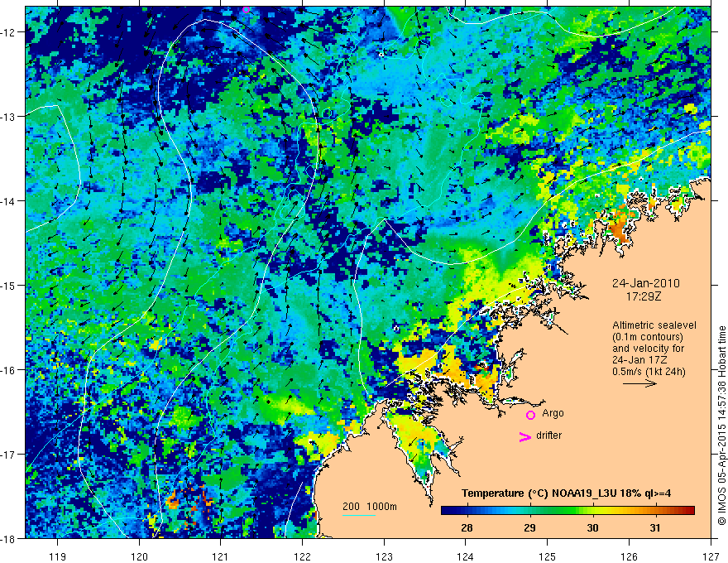
Task: Click longitude axis label '119'
Action: click(x=58, y=557)
